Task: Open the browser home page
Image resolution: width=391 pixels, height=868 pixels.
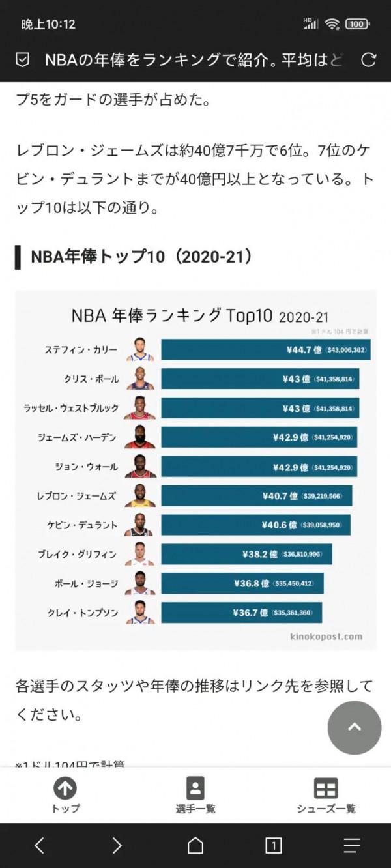Action: (195, 846)
